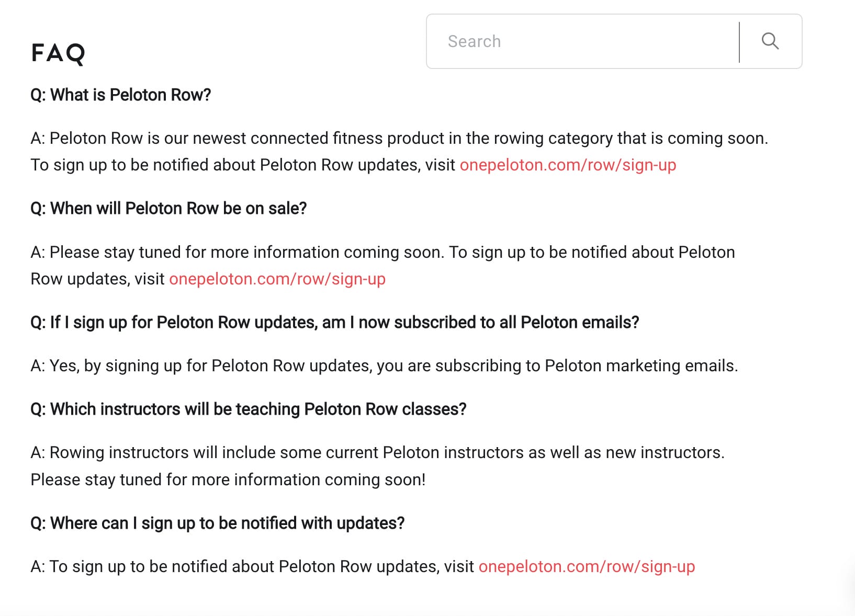Click question about subscribing to all Peloton emails
The height and width of the screenshot is (616, 855).
click(x=335, y=322)
